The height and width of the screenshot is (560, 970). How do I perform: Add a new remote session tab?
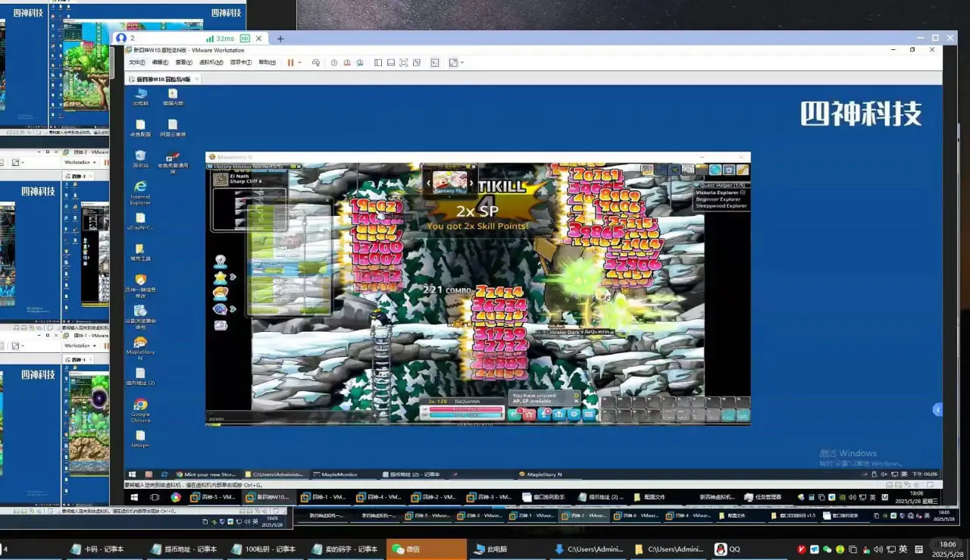tap(280, 39)
